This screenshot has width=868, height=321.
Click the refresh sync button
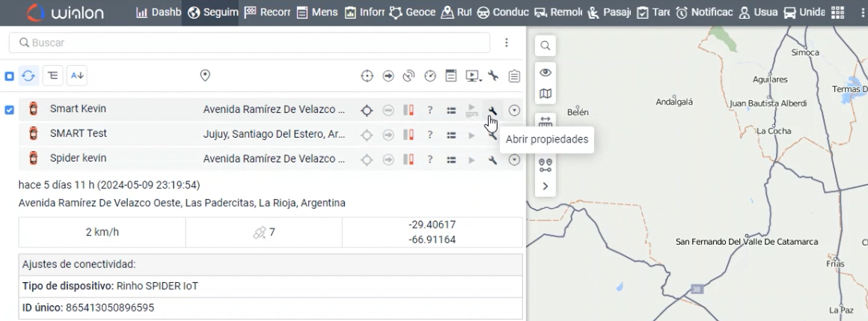pyautogui.click(x=28, y=76)
